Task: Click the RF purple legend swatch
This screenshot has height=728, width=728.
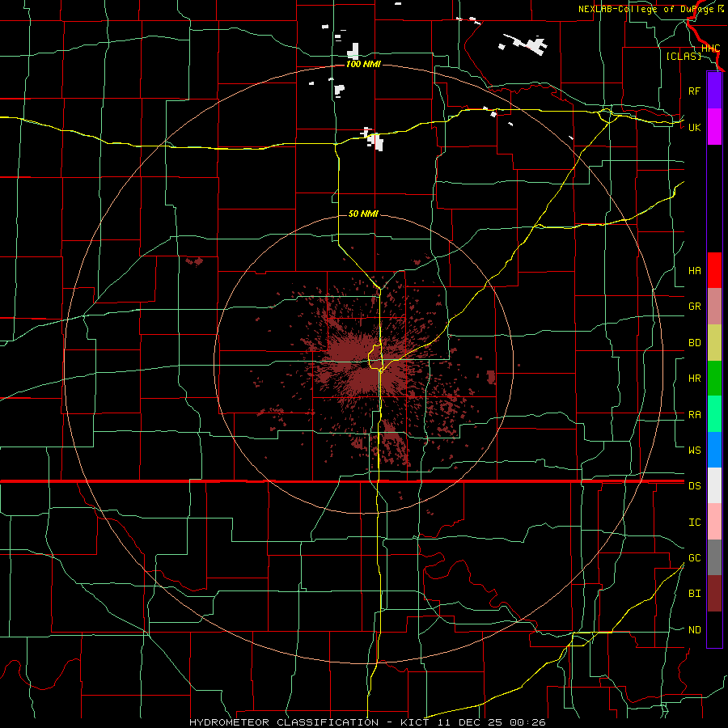Action: pos(714,91)
